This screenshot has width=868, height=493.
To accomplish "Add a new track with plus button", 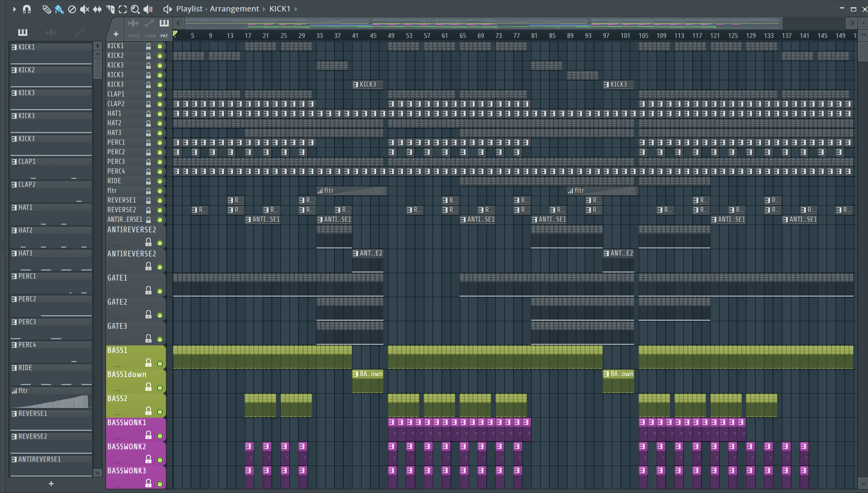I will 116,34.
